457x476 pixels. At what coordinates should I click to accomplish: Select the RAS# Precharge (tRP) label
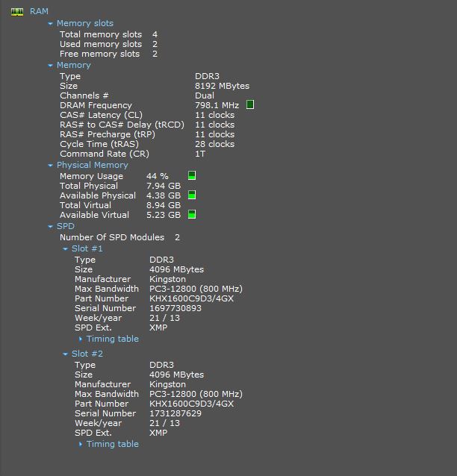tap(108, 135)
